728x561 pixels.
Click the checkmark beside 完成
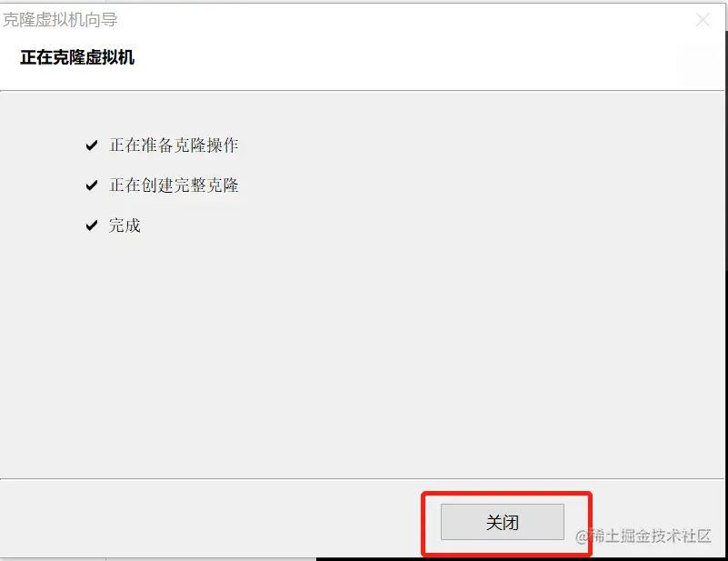92,225
